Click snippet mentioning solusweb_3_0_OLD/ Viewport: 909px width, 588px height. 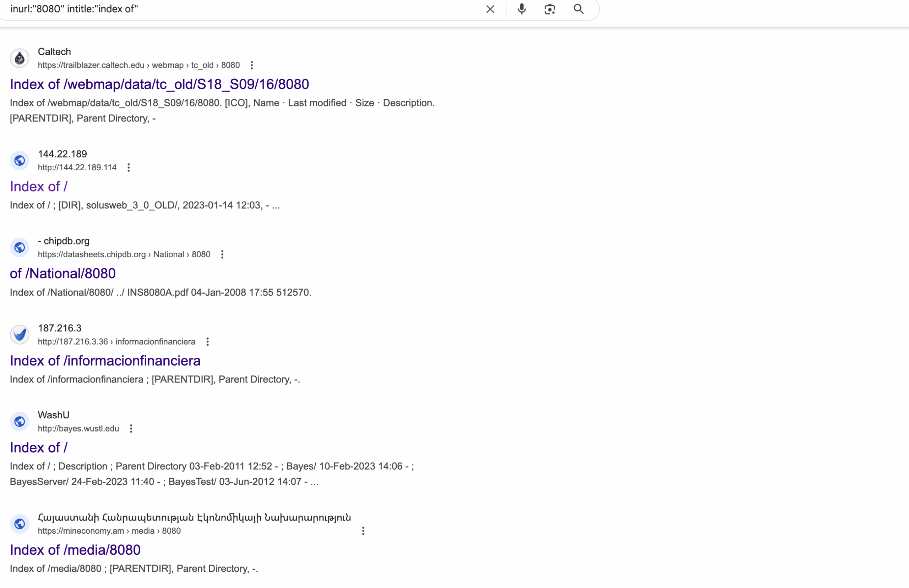pyautogui.click(x=145, y=205)
